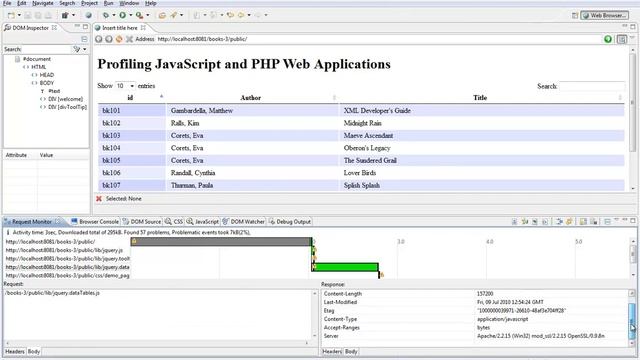Open the Run button dropdown arrow
Image resolution: width=640 pixels, height=360 pixels.
pos(131,16)
